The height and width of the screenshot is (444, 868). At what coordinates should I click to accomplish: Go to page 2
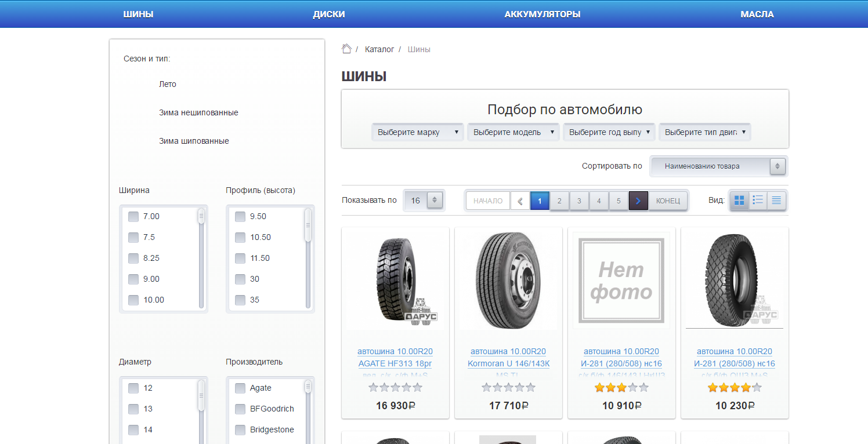coord(559,201)
